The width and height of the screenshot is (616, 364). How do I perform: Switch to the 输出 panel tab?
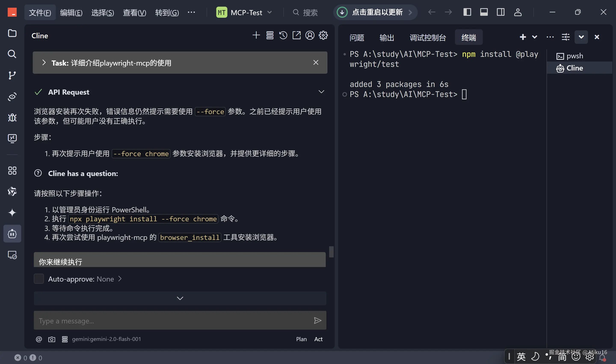387,38
